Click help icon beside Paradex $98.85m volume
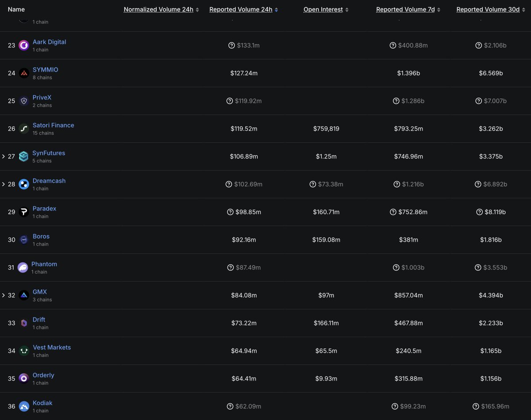Screen dimensions: 531x420 click(230, 212)
